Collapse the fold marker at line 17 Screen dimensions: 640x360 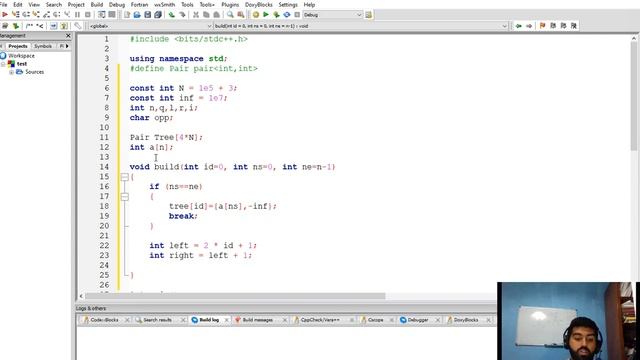point(125,196)
